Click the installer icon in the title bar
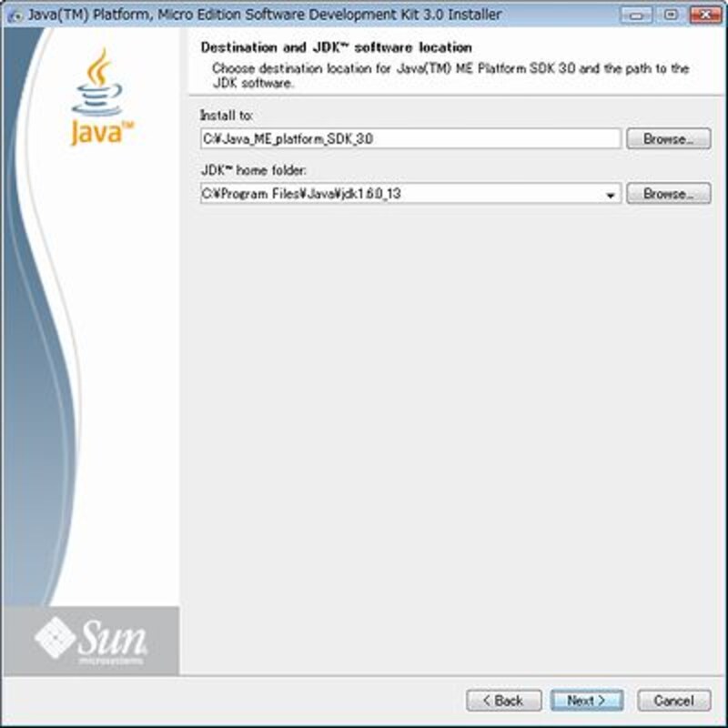 [x=15, y=15]
